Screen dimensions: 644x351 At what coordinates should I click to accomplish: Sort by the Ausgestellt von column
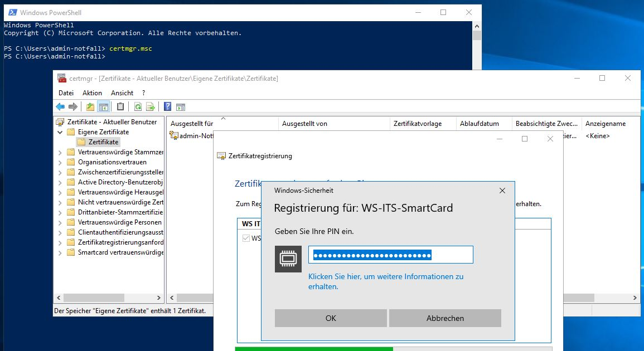pyautogui.click(x=334, y=124)
